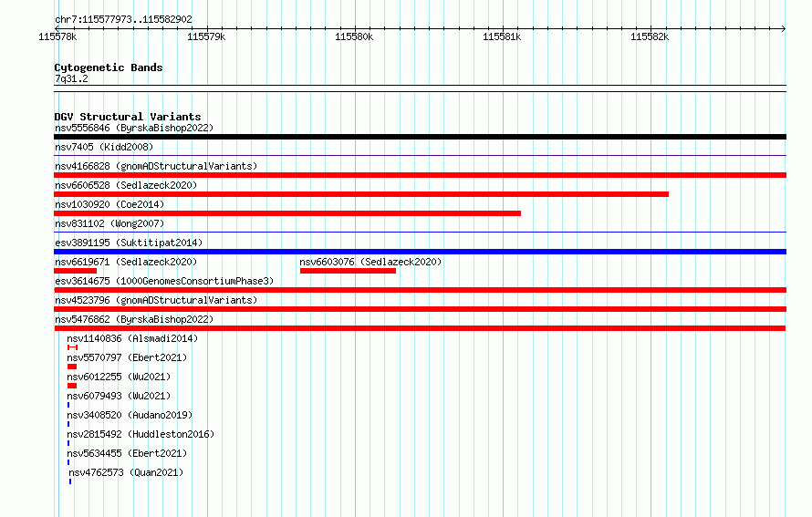Click the 115579k ruler label

pyautogui.click(x=206, y=36)
